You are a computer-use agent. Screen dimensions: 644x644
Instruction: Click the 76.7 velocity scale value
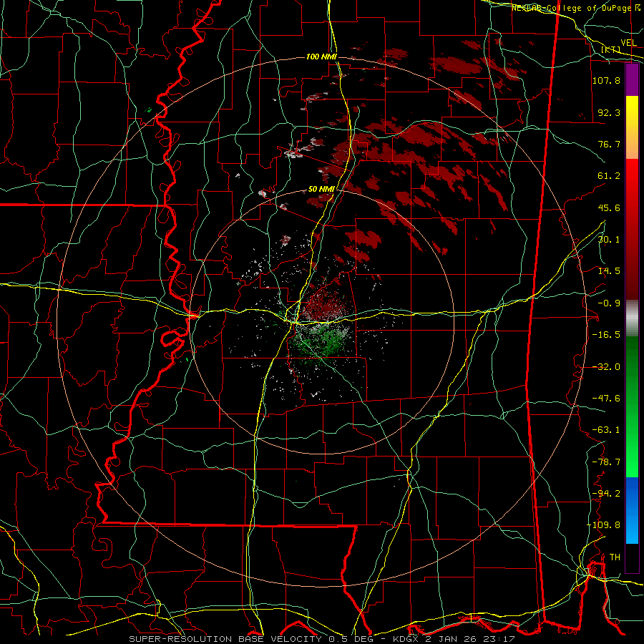click(x=609, y=144)
